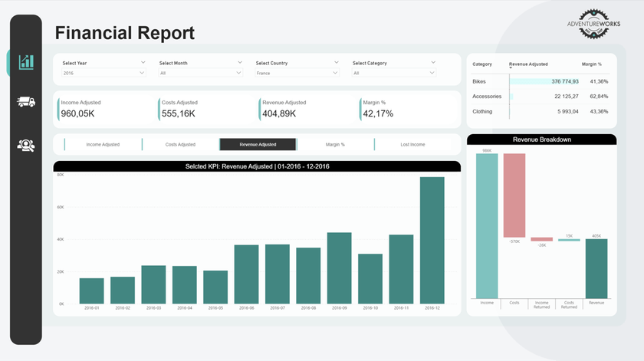This screenshot has height=361, width=644.
Task: Select the 2016-04 bar in chart
Action: click(185, 285)
